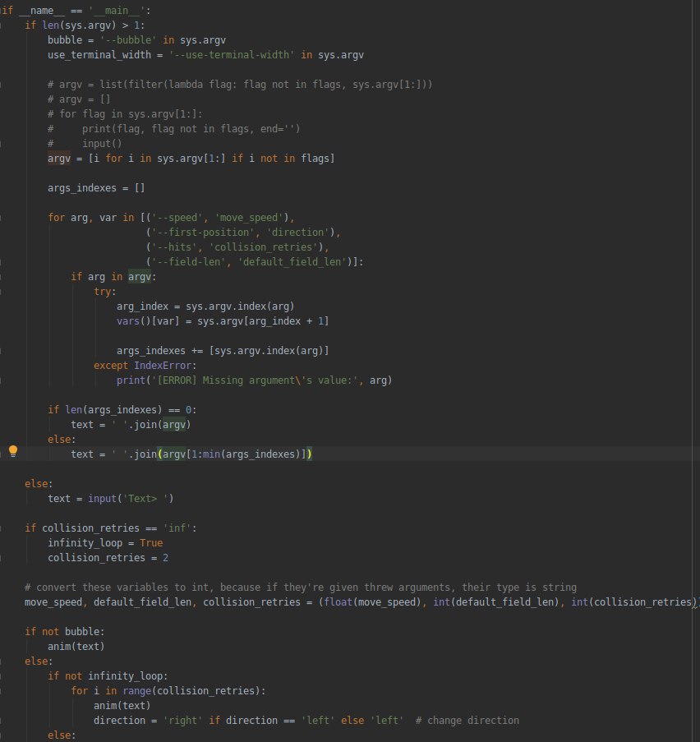Click the tuple "('--hits', 'collision_retries')"

coord(235,247)
